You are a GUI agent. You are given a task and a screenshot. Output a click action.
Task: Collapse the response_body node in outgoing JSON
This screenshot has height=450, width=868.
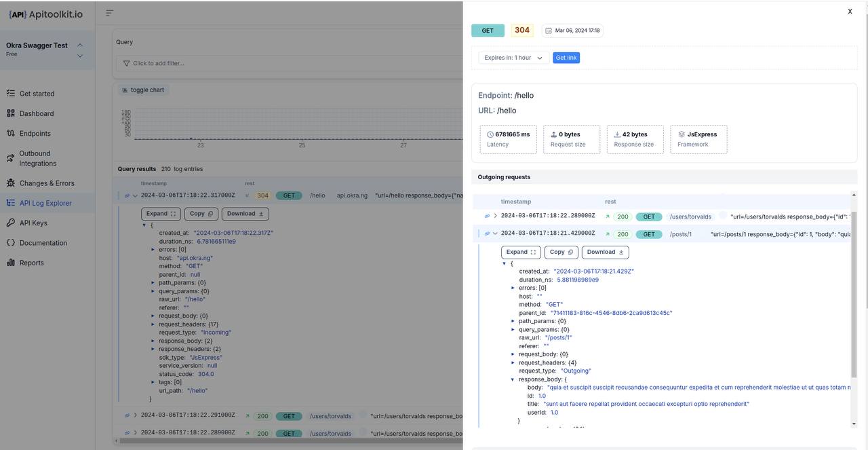point(513,379)
